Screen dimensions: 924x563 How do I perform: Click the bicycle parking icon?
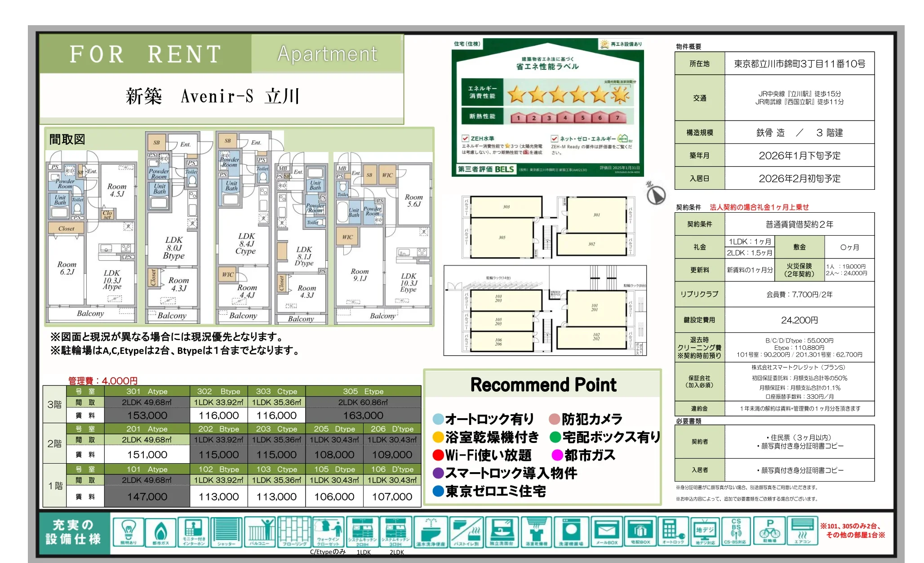click(769, 532)
